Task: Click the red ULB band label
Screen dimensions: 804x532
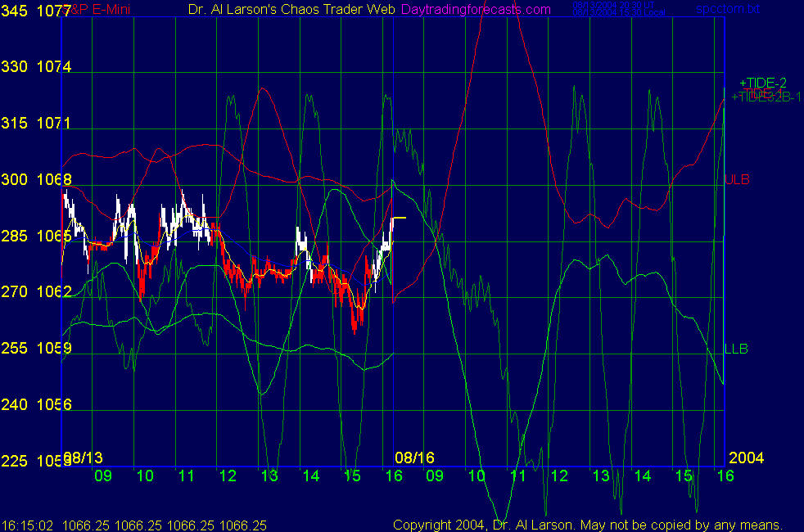Action: click(x=737, y=179)
